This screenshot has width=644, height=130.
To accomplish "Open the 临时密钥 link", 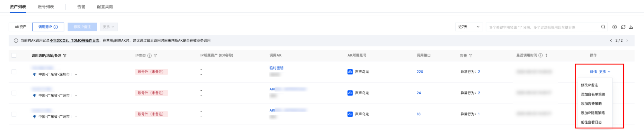I will 276,68.
